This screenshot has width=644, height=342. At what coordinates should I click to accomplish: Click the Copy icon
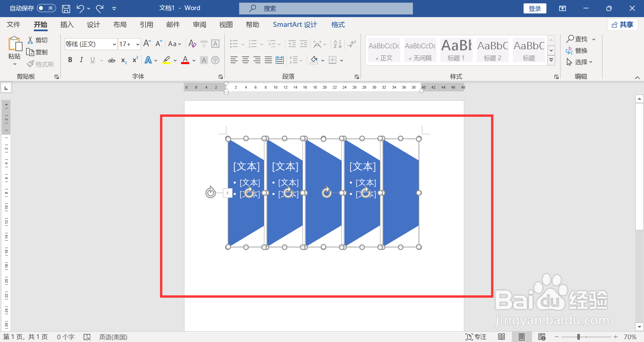pos(30,52)
